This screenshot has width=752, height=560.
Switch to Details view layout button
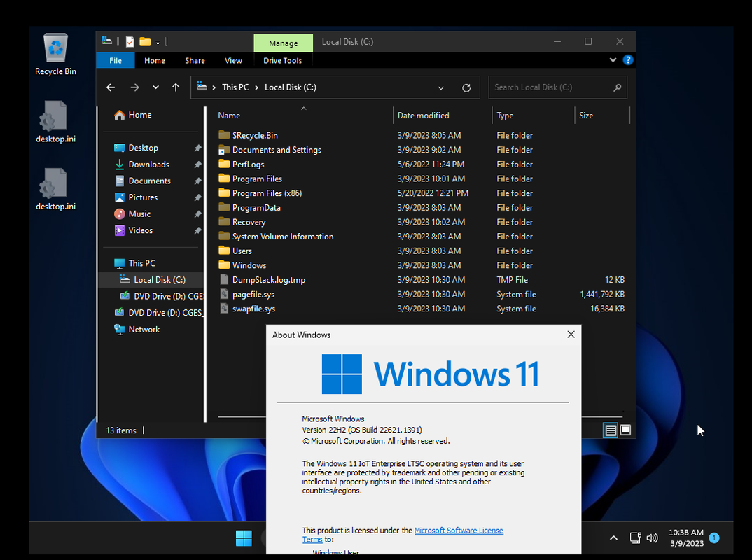pyautogui.click(x=610, y=430)
